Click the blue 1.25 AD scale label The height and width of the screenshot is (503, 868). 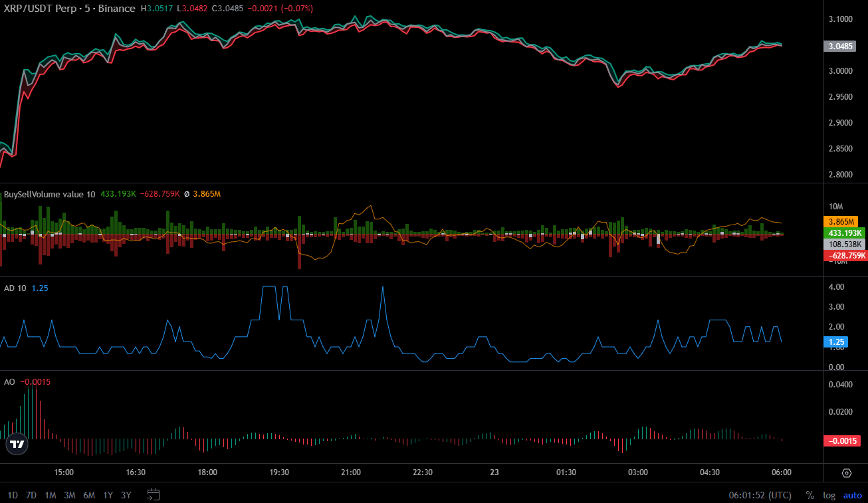pyautogui.click(x=835, y=343)
